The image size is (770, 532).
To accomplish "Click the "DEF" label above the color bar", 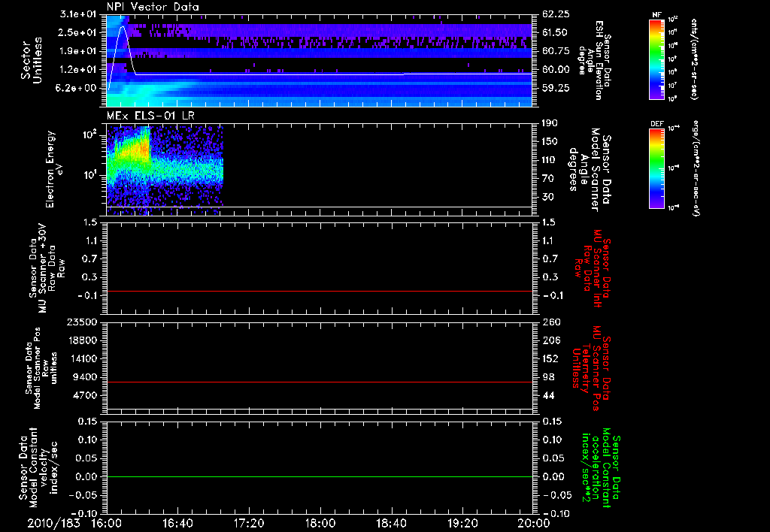I will click(x=656, y=124).
